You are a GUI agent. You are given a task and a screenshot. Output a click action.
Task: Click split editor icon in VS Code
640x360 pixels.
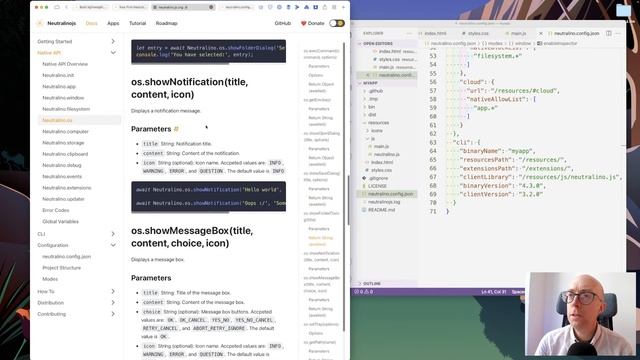609,33
